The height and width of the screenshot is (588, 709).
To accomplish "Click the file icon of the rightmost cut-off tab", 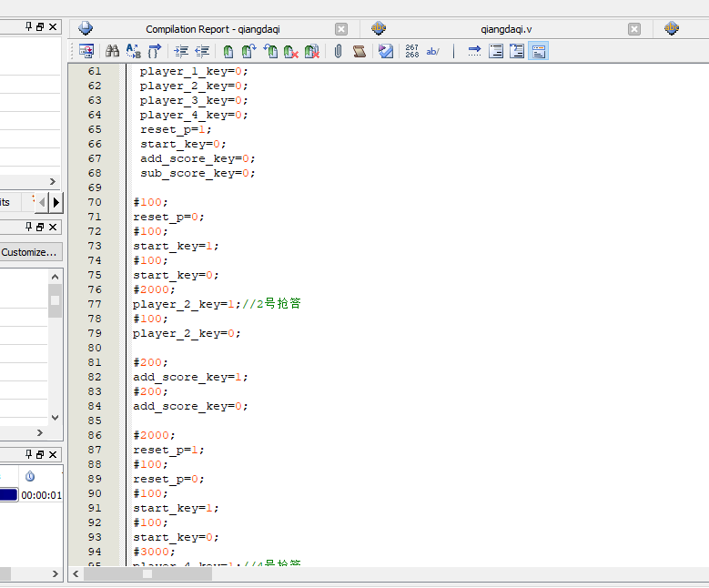I will click(x=672, y=28).
